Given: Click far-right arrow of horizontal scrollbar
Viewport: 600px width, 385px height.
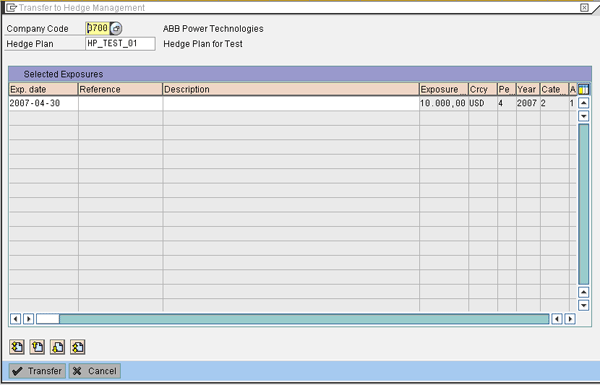Looking at the screenshot, I should tap(570, 319).
